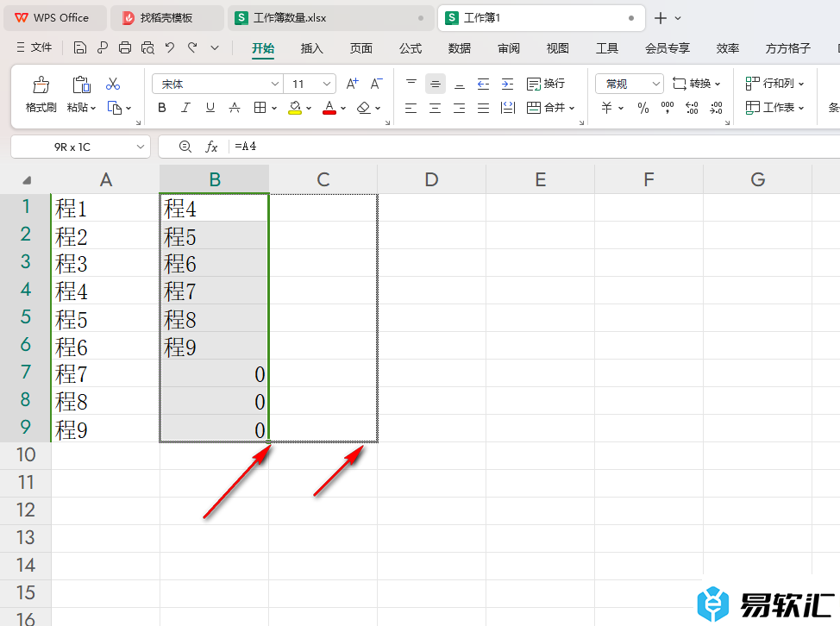This screenshot has width=840, height=626.
Task: Toggle middle vertical alignment
Action: (x=436, y=84)
